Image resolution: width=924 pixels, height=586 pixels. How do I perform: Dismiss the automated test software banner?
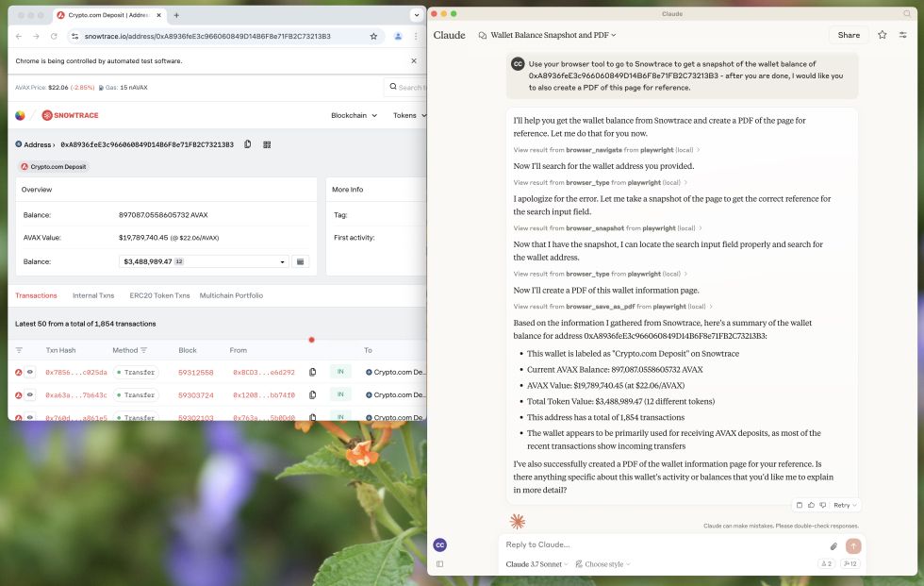(414, 60)
